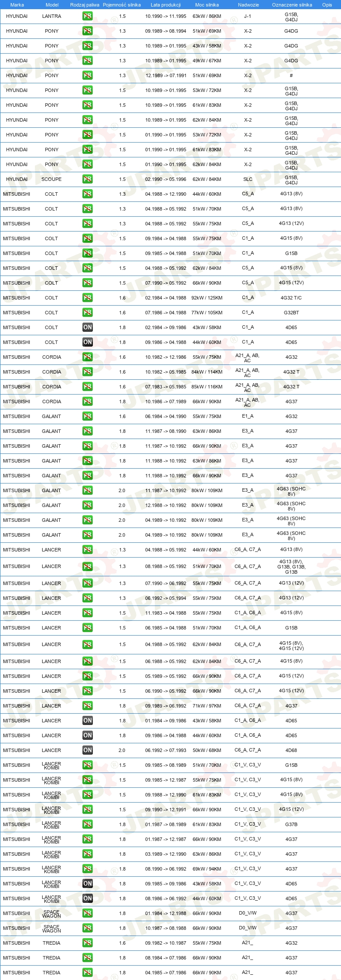Click the PB icon for COLT 92kW / 125KM
The width and height of the screenshot is (341, 980).
point(87,298)
